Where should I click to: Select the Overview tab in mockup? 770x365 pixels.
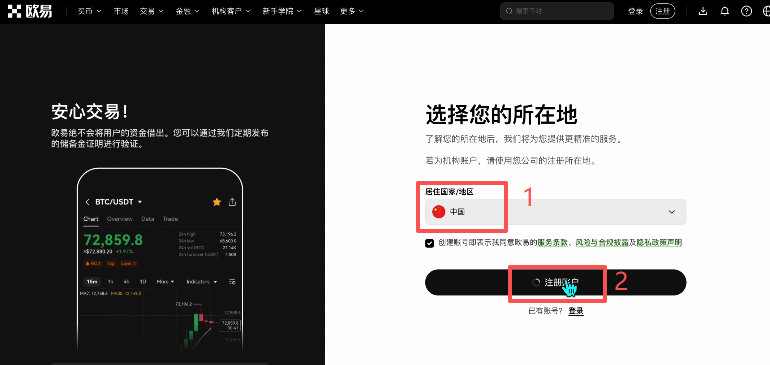pos(120,219)
